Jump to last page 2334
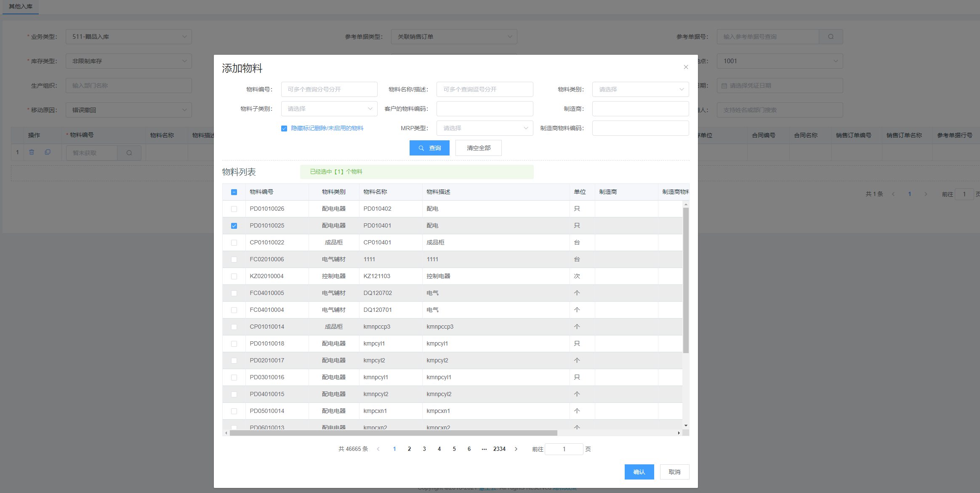This screenshot has width=980, height=493. (x=499, y=449)
